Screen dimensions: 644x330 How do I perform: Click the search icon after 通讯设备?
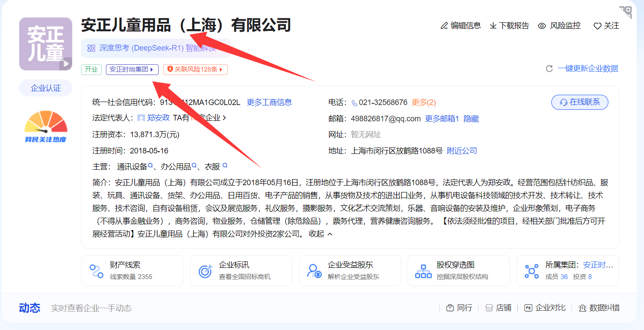[x=151, y=165]
